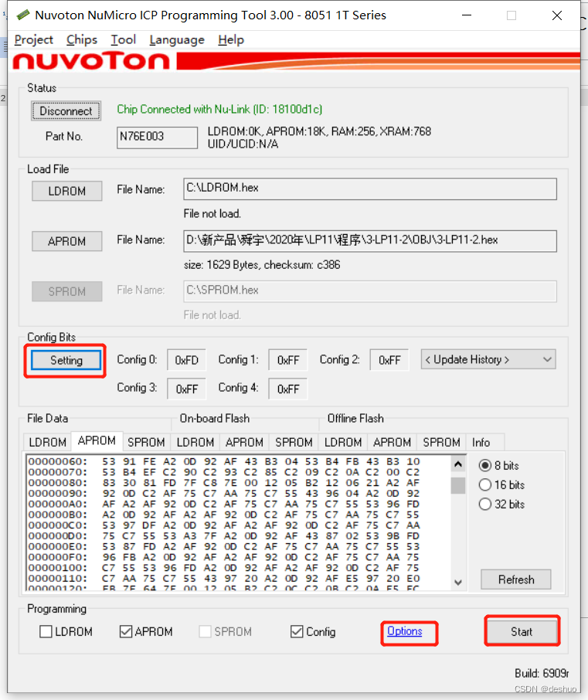This screenshot has width=588, height=700.
Task: Click Start to begin programming
Action: (x=522, y=632)
